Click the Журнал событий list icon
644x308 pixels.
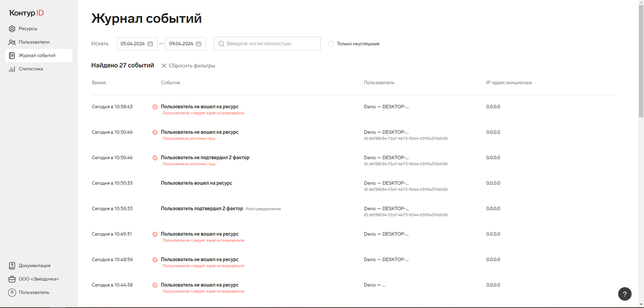coord(12,55)
